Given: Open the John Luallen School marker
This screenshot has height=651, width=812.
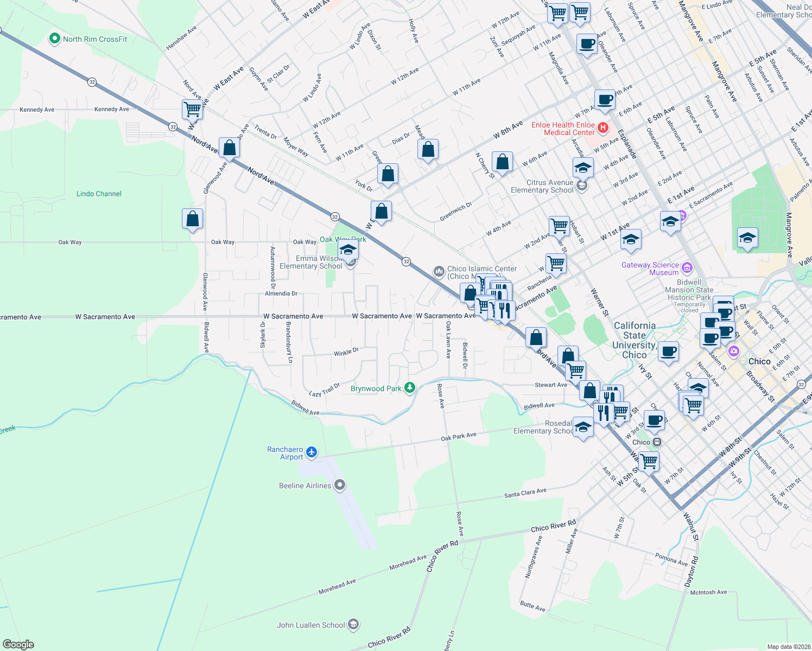Looking at the screenshot, I should click(x=353, y=624).
